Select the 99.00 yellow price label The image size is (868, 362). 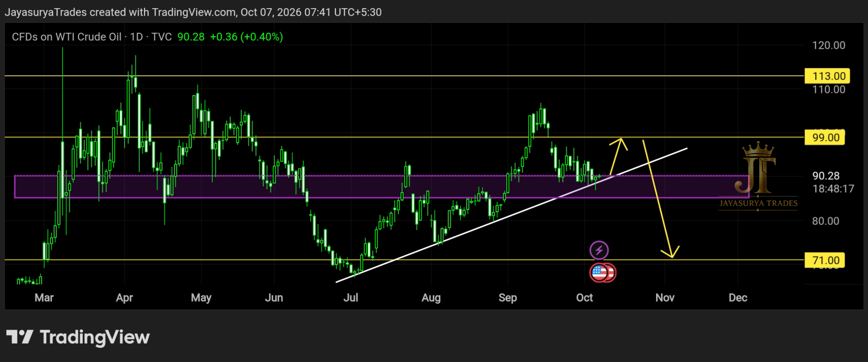coord(824,137)
